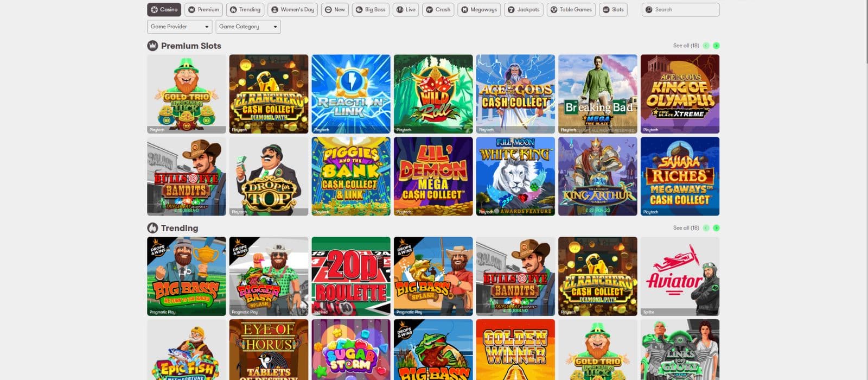The height and width of the screenshot is (380, 868).
Task: Open bottom-row Big Bass frog game
Action: tap(433, 350)
